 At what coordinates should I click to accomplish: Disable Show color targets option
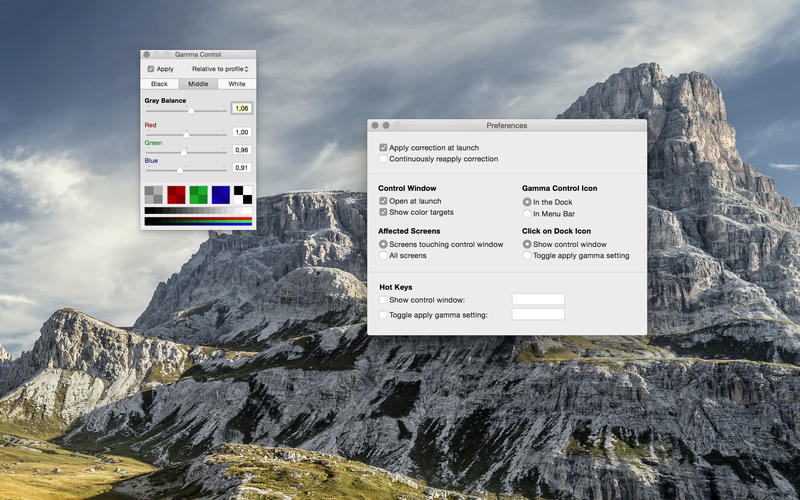pos(384,213)
